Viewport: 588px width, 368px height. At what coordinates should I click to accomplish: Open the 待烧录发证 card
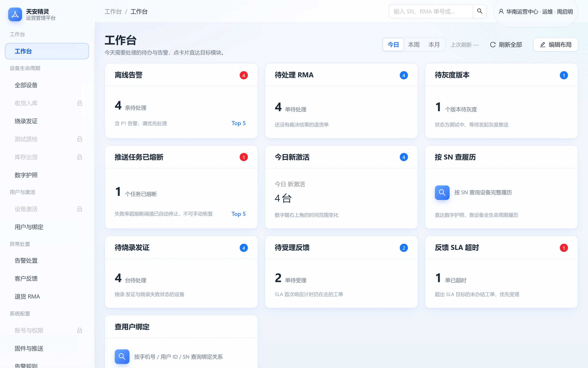click(181, 272)
